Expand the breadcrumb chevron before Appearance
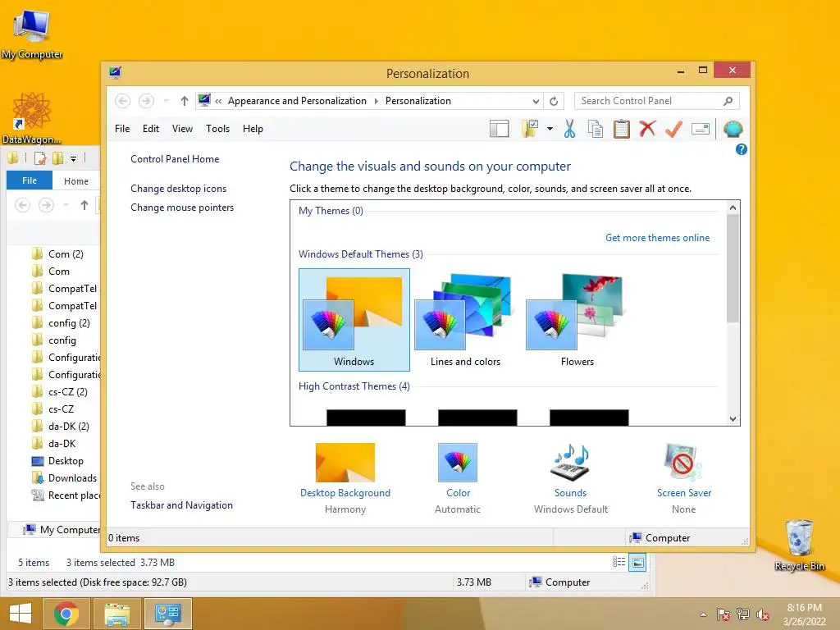This screenshot has height=630, width=840. tap(218, 101)
